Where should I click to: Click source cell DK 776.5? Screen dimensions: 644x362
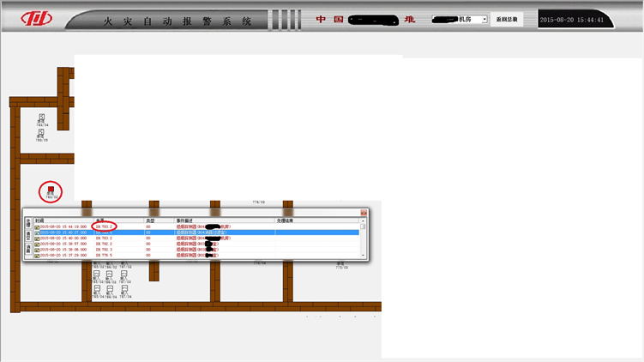(x=104, y=256)
